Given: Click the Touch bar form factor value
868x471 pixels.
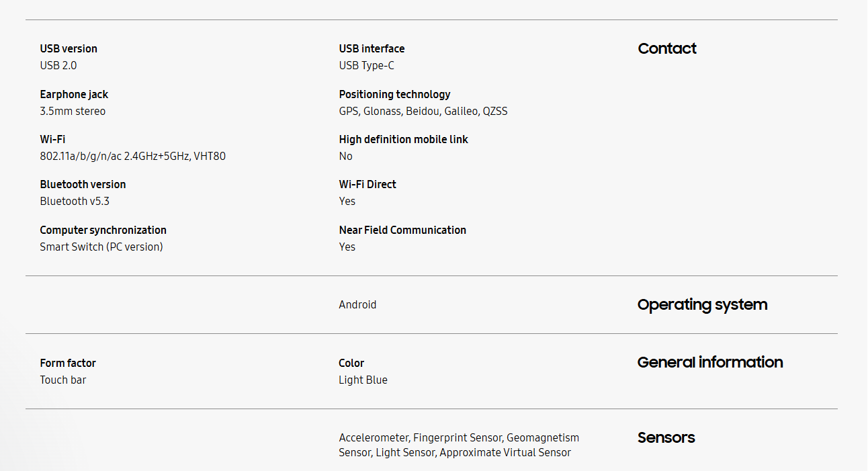Looking at the screenshot, I should pyautogui.click(x=63, y=380).
